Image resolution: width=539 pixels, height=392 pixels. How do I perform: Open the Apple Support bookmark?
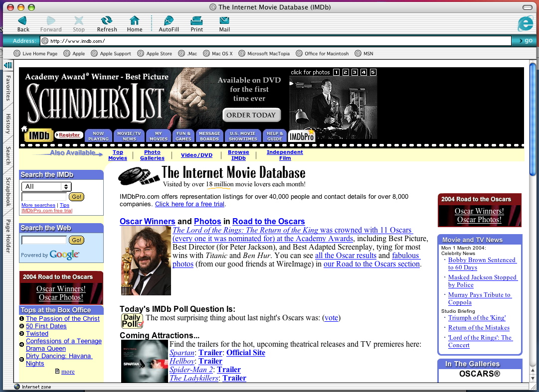111,54
